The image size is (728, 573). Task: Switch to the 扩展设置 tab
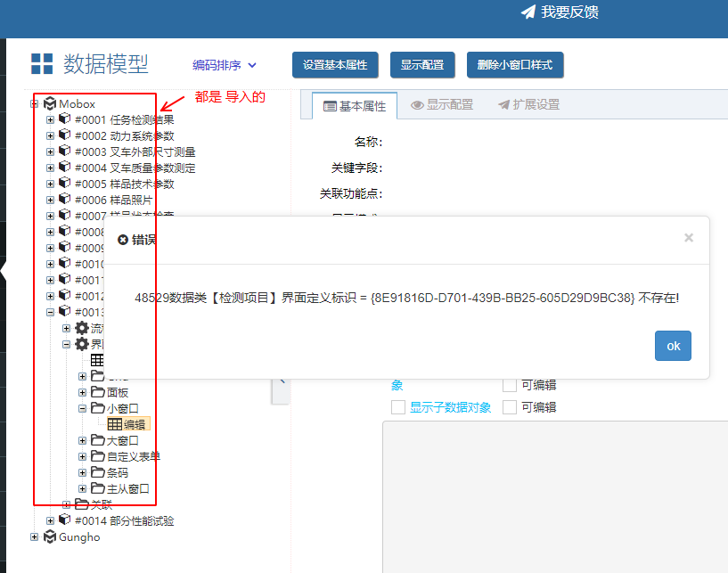tap(528, 105)
